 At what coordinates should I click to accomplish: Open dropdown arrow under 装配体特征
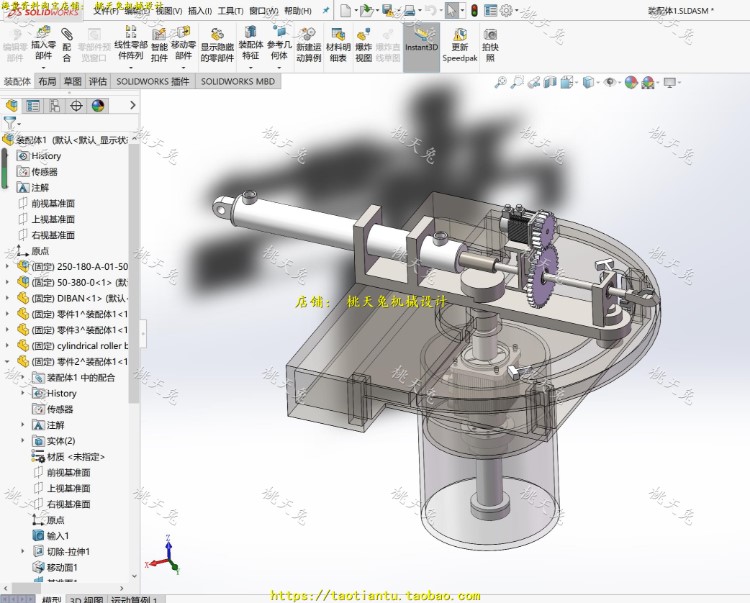pos(251,67)
